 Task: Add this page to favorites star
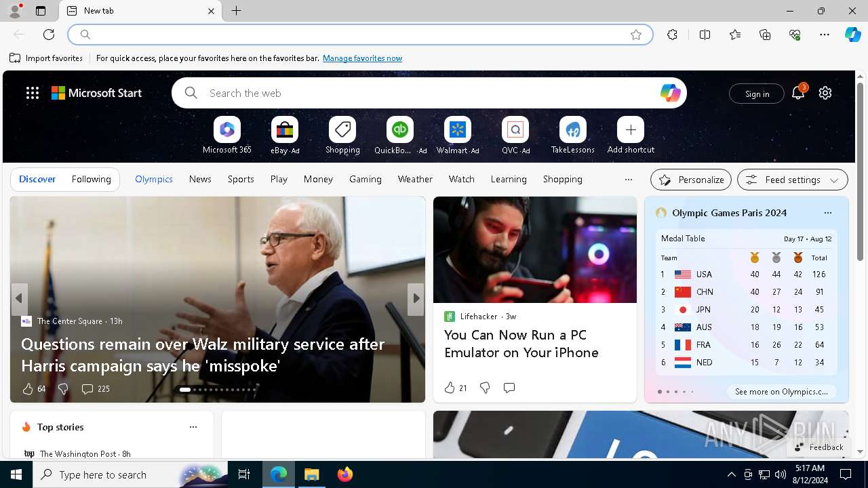coord(636,35)
